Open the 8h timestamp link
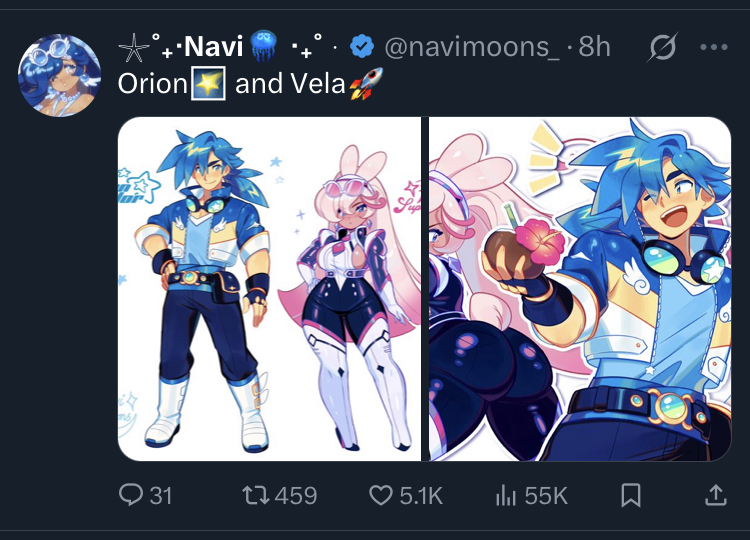 point(595,47)
